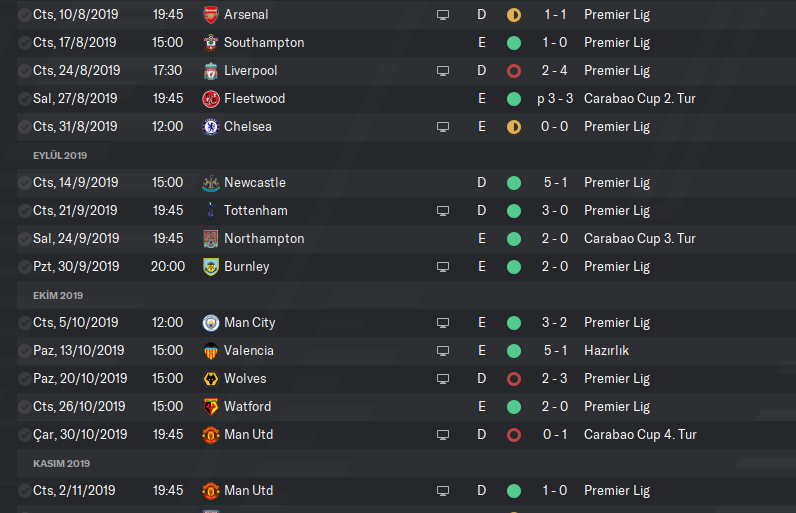This screenshot has height=513, width=796.
Task: Collapse the KASIM 2019 month header
Action: (61, 463)
